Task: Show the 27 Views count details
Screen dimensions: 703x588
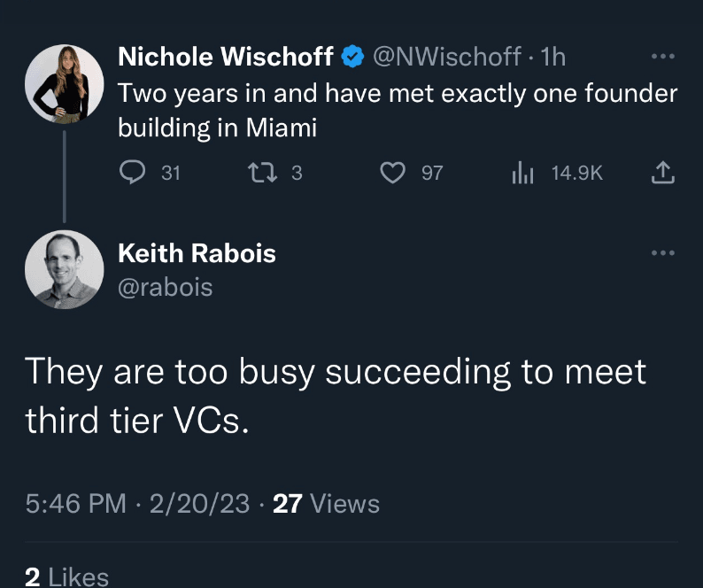Action: click(x=326, y=504)
